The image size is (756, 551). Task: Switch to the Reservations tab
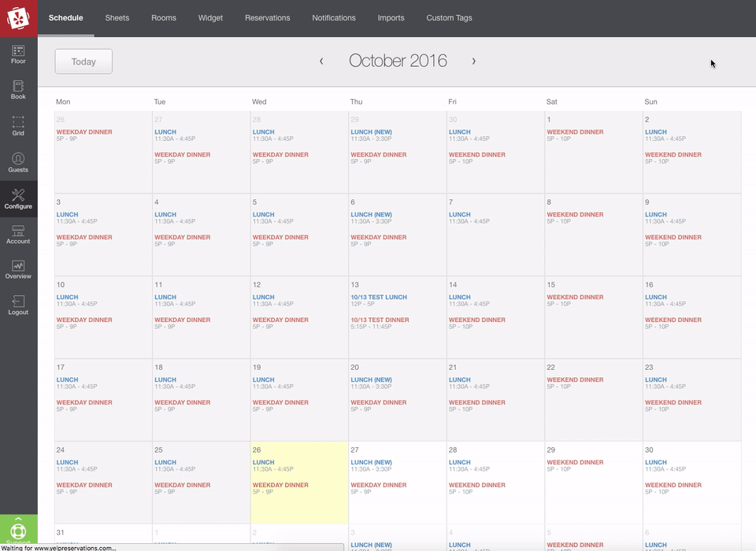pyautogui.click(x=268, y=18)
